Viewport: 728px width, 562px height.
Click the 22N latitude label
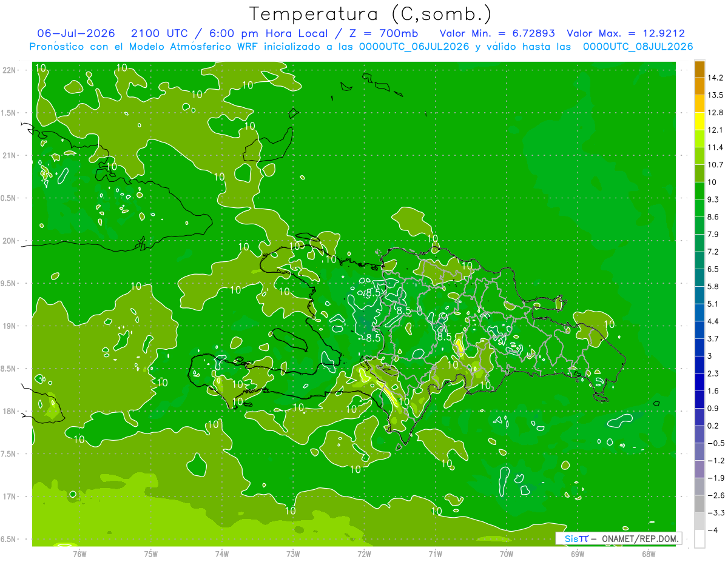tap(10, 70)
